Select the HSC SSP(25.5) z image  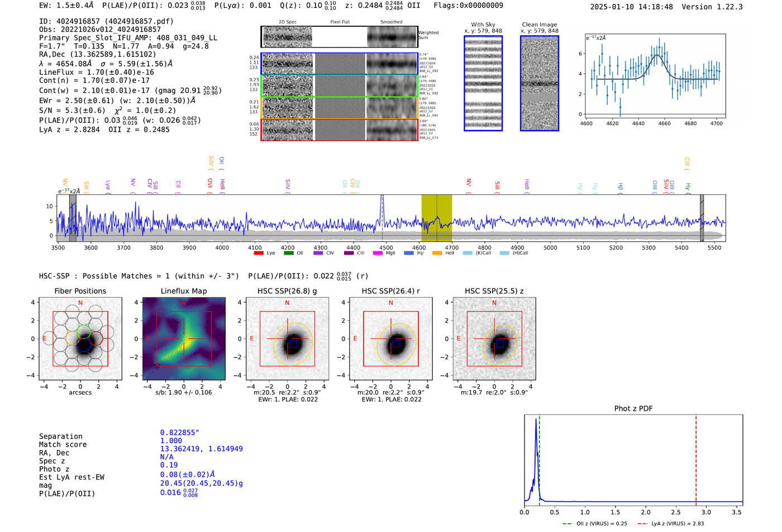(494, 339)
